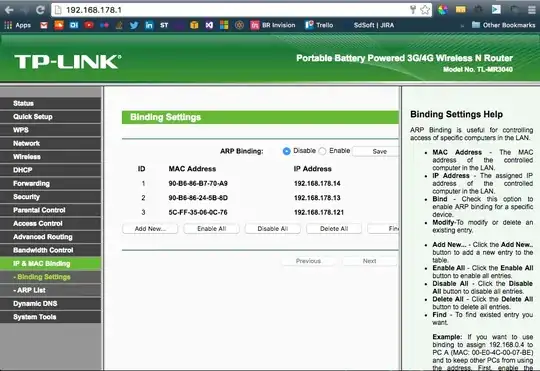Open the System Tools menu section
The image size is (540, 371).
point(51,317)
